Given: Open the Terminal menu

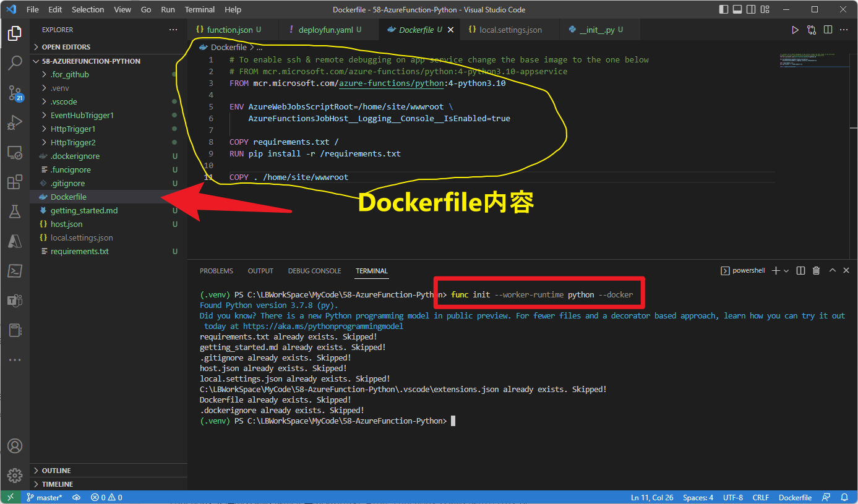Looking at the screenshot, I should tap(199, 9).
